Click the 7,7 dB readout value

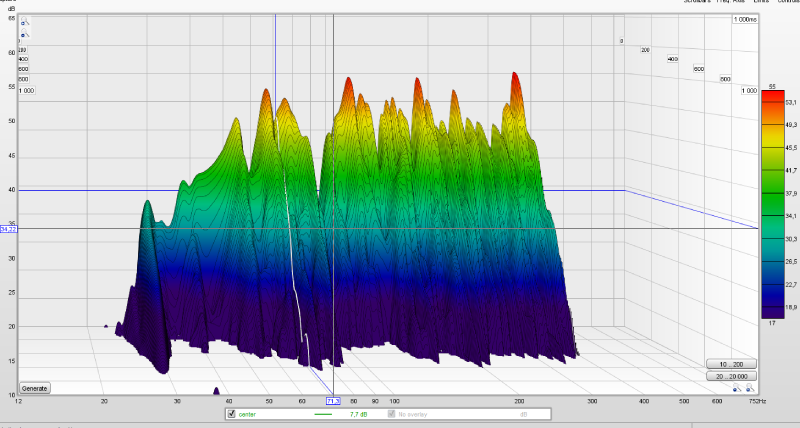[x=358, y=413]
